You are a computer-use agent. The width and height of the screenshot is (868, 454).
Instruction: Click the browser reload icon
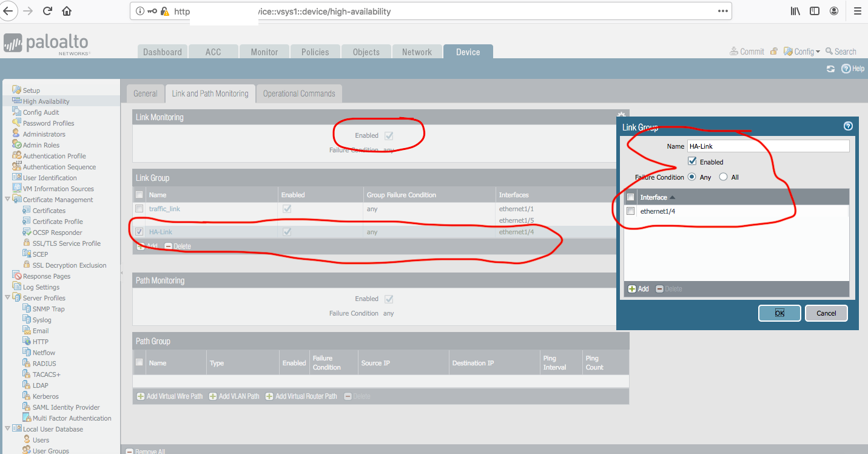(47, 11)
